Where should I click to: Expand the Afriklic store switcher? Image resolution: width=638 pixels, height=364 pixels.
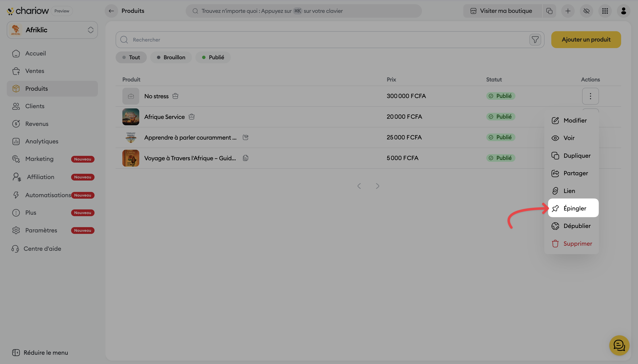[52, 30]
